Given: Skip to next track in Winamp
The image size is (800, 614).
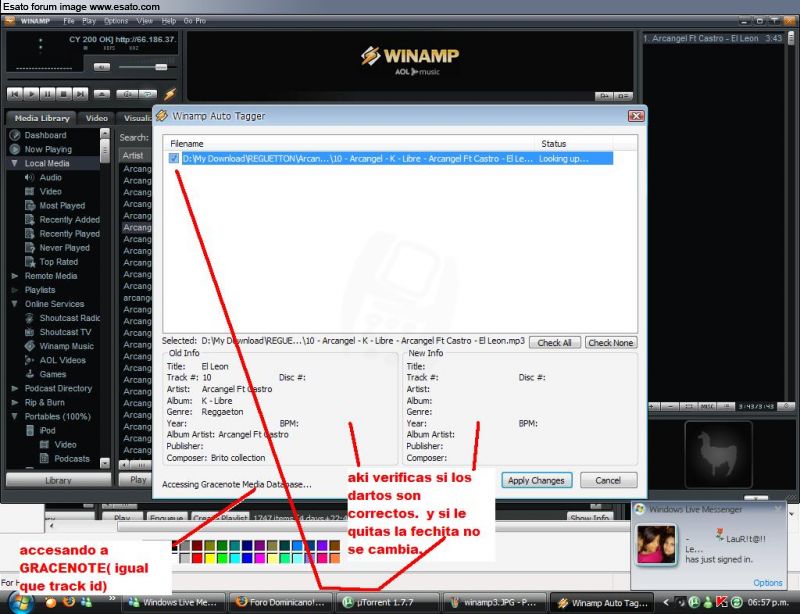Looking at the screenshot, I should pos(80,94).
